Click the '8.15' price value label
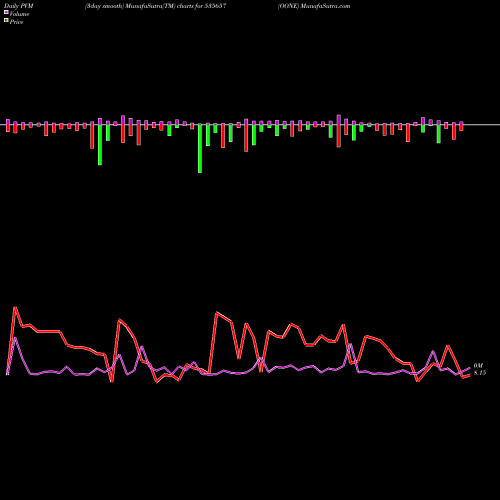 click(x=480, y=373)
